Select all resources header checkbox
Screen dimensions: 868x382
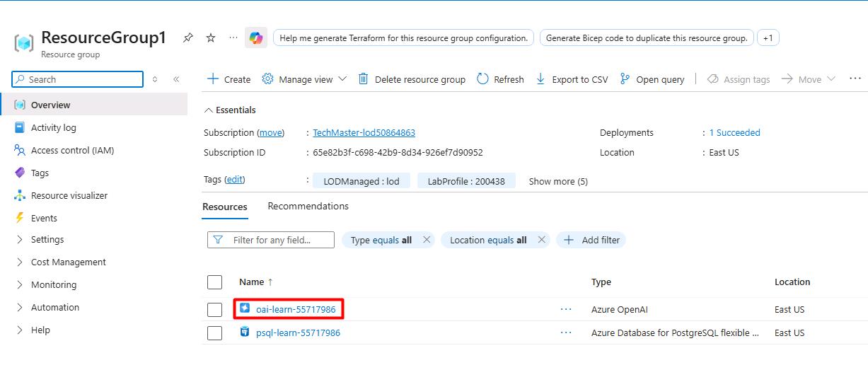pos(214,282)
